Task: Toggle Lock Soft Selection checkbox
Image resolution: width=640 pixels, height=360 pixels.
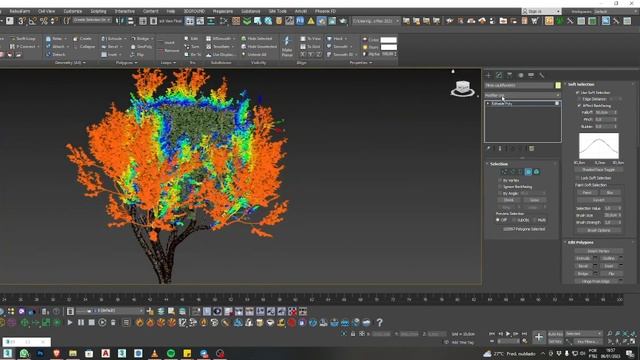Action: click(x=578, y=178)
